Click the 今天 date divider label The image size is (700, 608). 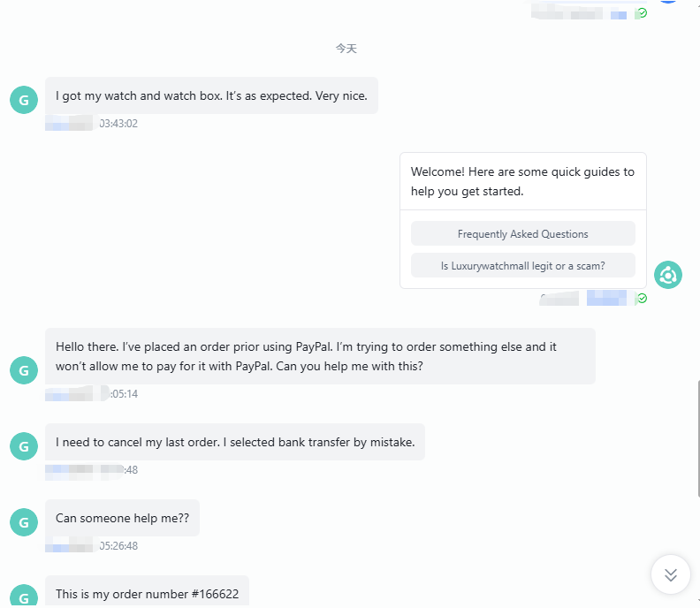point(346,49)
